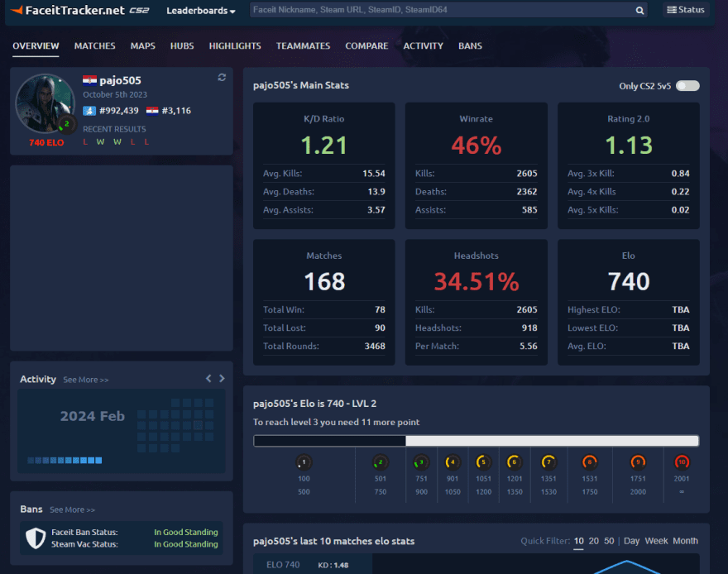Viewport: 728px width, 574px height.
Task: Navigate to previous month in Activity panel
Action: pos(208,379)
